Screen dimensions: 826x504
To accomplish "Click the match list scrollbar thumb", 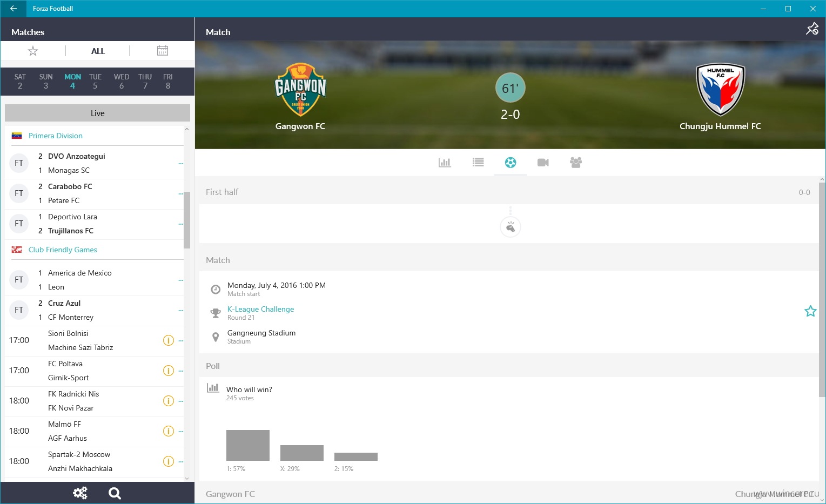I will pyautogui.click(x=187, y=220).
